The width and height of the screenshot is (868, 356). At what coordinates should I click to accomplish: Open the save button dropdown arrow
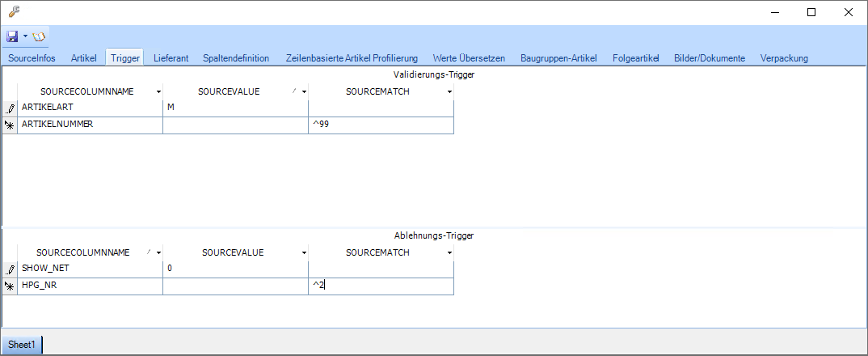pos(25,36)
